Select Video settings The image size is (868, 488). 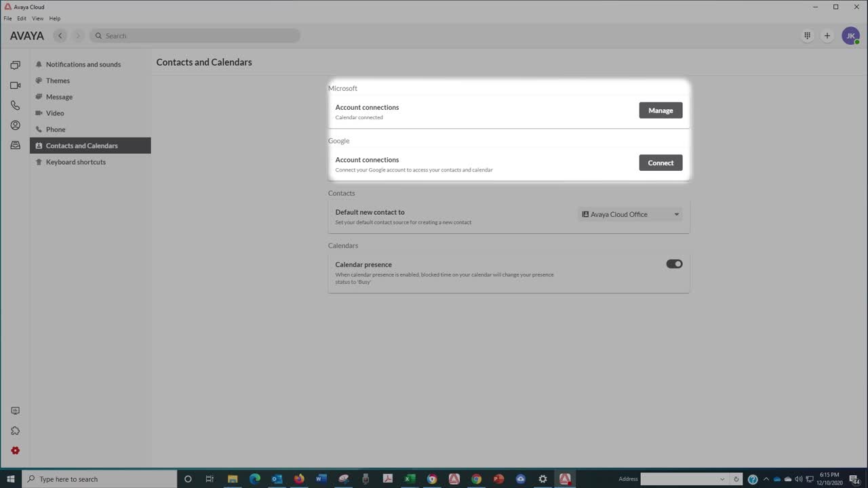coord(90,113)
